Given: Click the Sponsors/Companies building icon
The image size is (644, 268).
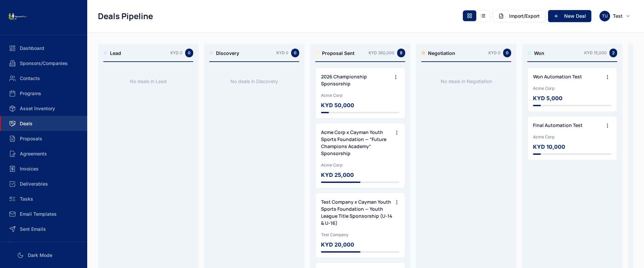Looking at the screenshot, I should pos(12,63).
